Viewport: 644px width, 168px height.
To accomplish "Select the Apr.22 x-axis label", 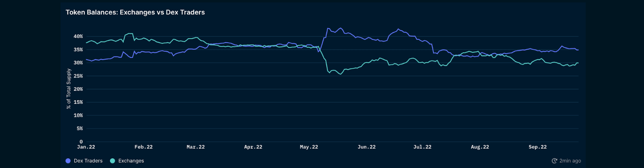I will pyautogui.click(x=253, y=147).
